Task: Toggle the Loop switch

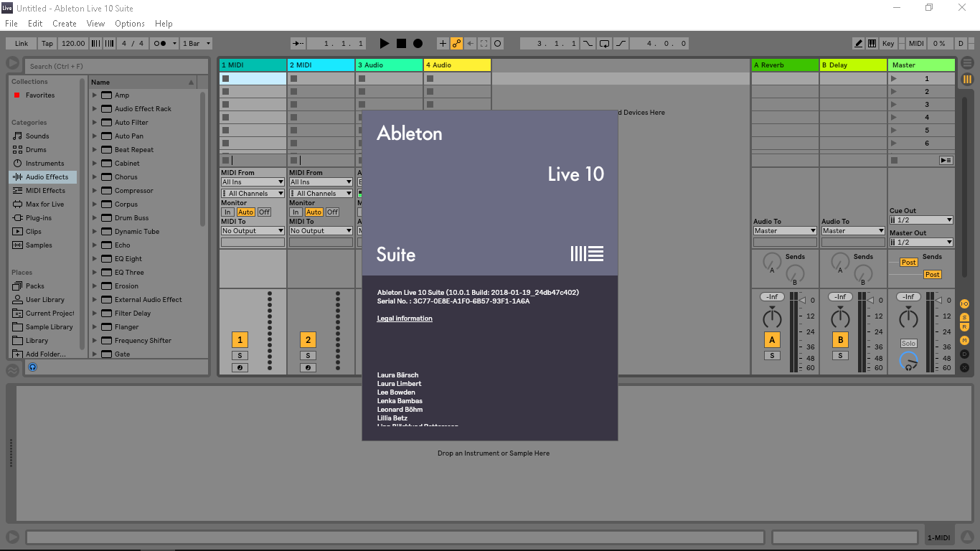Action: [x=604, y=44]
